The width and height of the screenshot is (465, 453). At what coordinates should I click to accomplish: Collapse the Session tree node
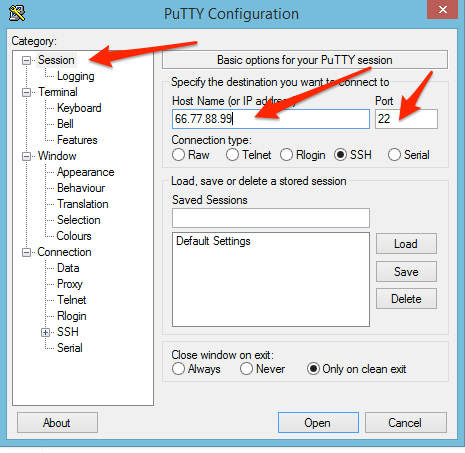(26, 60)
